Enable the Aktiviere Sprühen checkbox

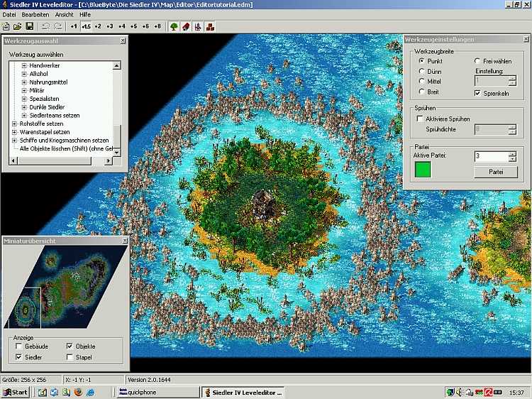pos(420,119)
